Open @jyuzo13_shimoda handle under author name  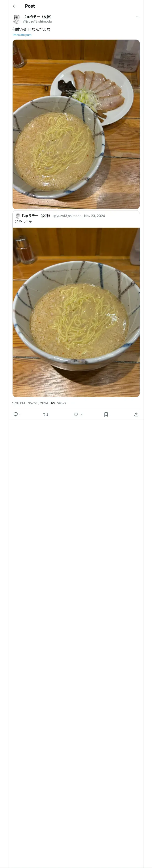[x=37, y=22]
